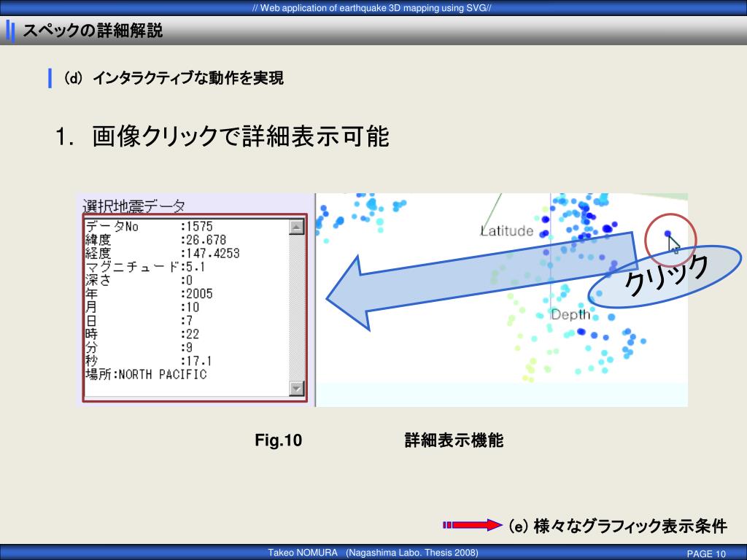Click the "Depth" axis label
The image size is (747, 560).
[570, 315]
